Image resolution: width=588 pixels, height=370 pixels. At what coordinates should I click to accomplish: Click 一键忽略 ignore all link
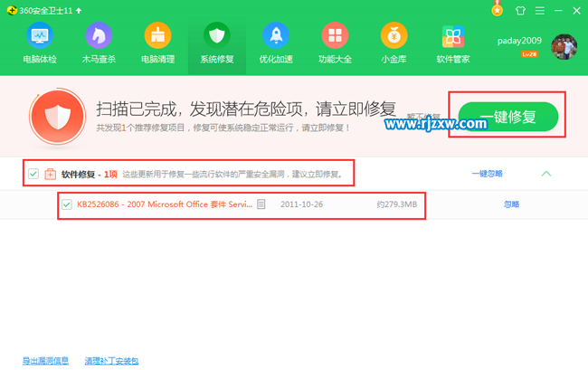pyautogui.click(x=487, y=174)
